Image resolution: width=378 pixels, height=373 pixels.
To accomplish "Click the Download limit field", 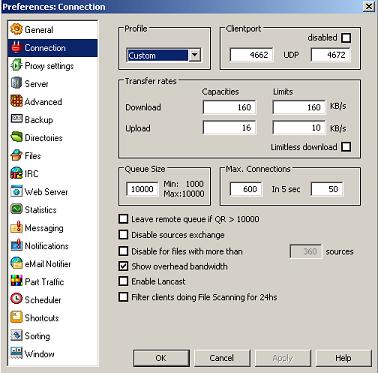I will (x=299, y=107).
